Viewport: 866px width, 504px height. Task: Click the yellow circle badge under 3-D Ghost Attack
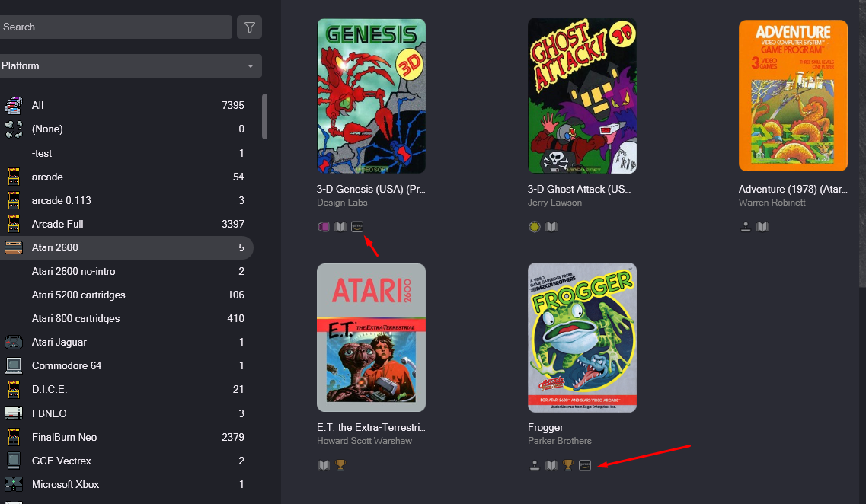coord(535,226)
